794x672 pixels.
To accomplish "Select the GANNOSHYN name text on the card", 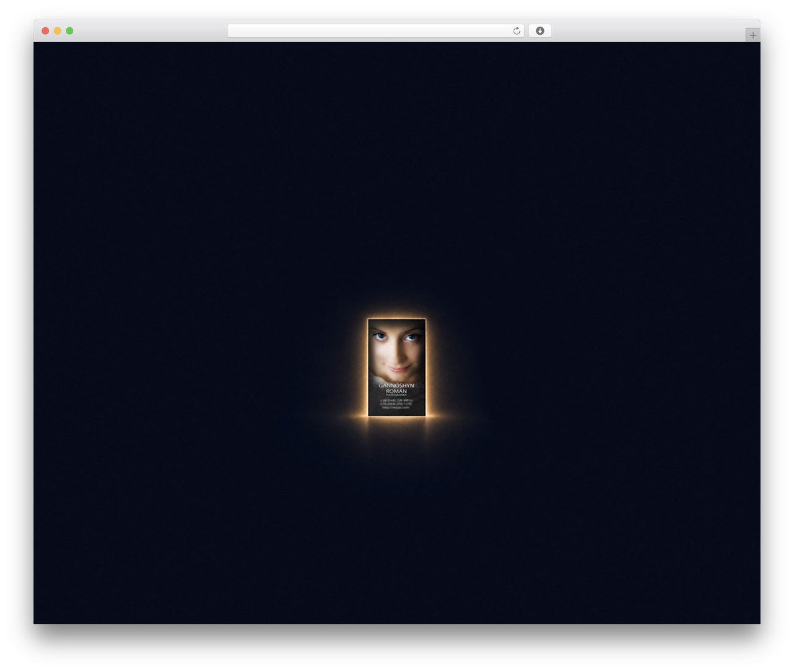I will pos(396,386).
